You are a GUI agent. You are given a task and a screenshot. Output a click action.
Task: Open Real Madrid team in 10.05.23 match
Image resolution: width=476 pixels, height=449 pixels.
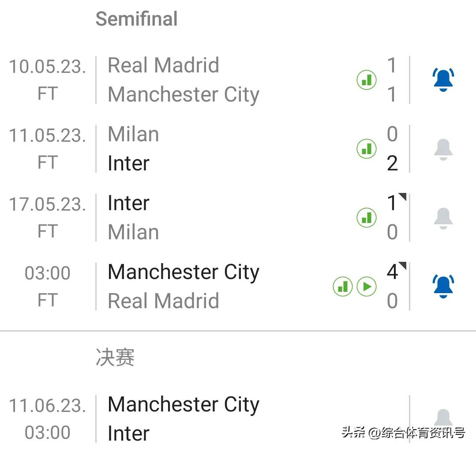(x=163, y=65)
